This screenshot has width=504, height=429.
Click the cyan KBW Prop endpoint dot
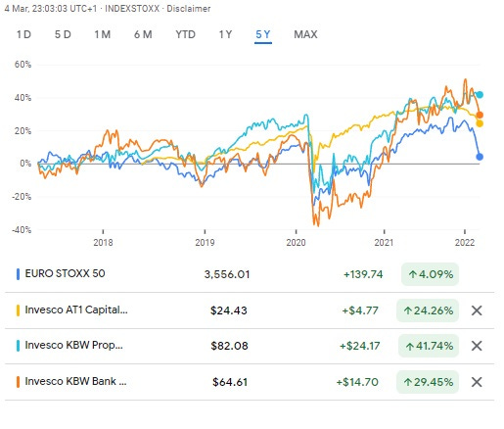pos(480,95)
